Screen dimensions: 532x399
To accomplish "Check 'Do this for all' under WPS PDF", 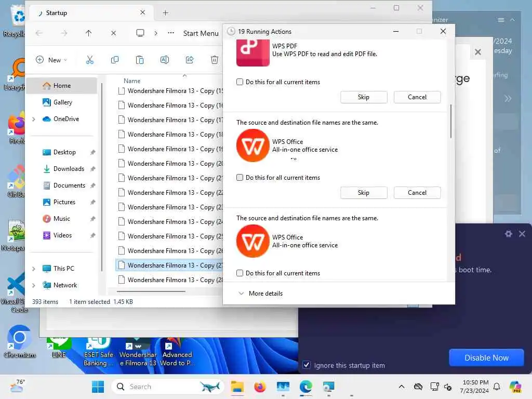I will (240, 82).
